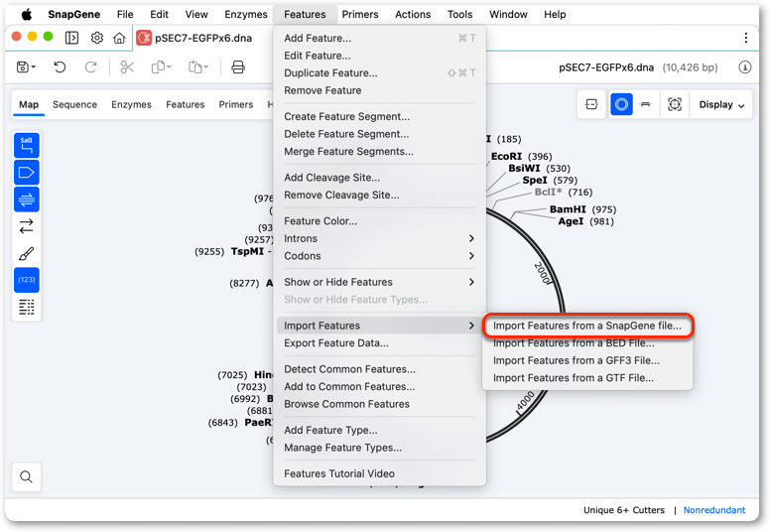
Task: Open the paste options dropdown arrow
Action: (x=206, y=67)
